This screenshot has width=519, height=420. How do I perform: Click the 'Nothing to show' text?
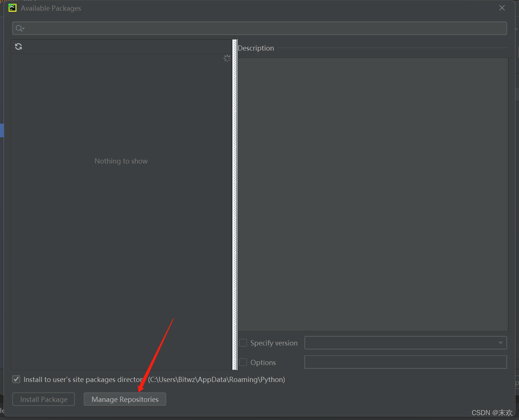tap(121, 161)
